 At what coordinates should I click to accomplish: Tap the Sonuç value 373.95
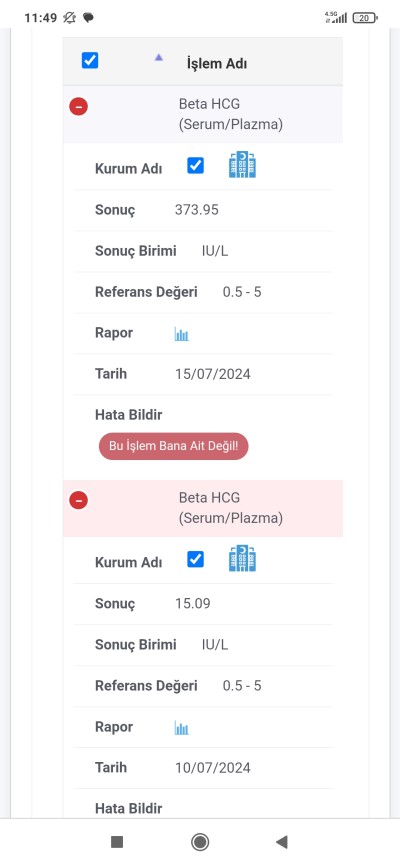point(197,210)
